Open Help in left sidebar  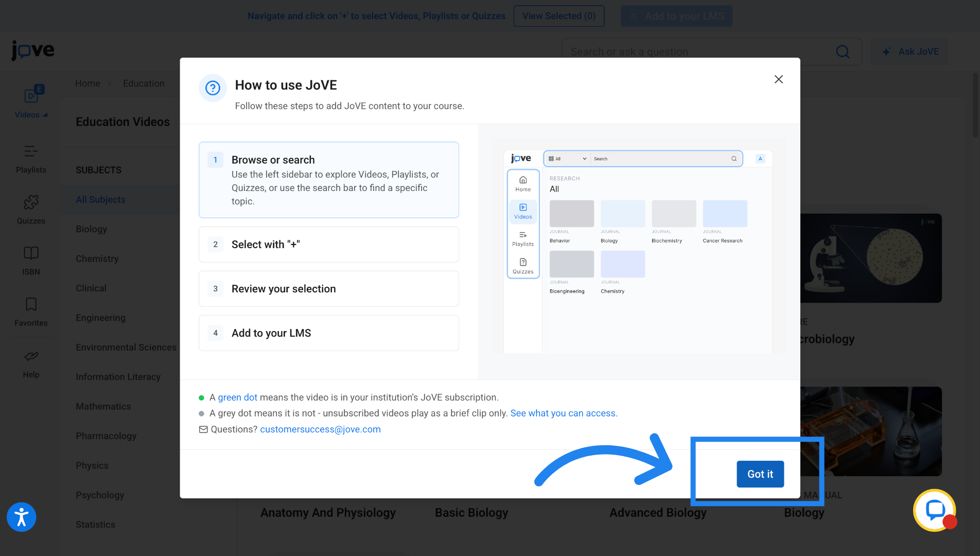[31, 364]
